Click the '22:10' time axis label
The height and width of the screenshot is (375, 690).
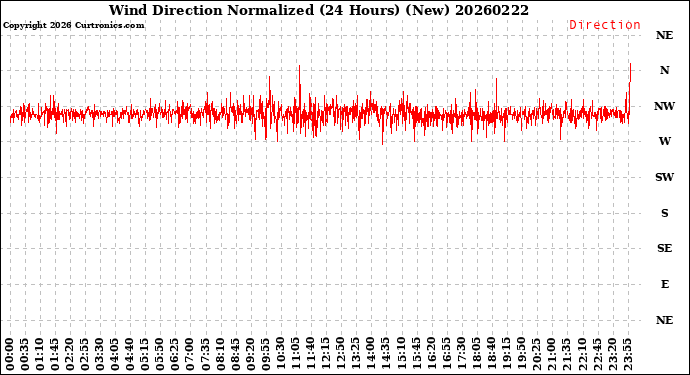[582, 354]
